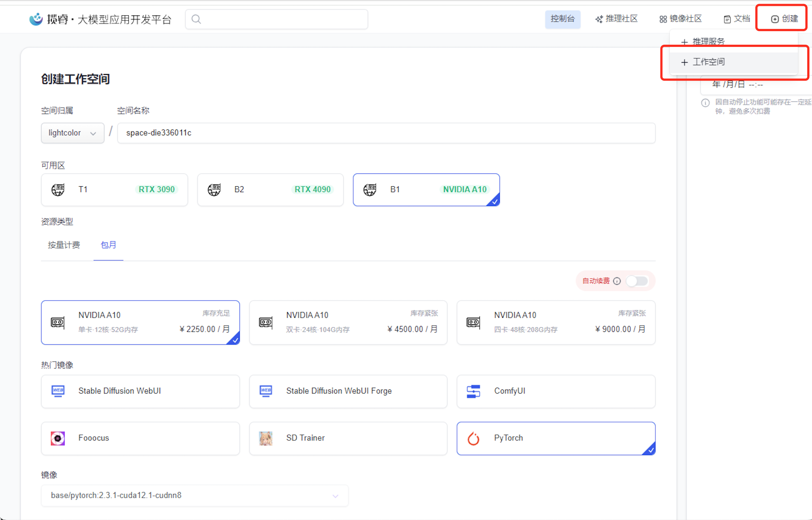Select the PyTorch hot image card
Screen dimensions: 812x520
(556, 438)
